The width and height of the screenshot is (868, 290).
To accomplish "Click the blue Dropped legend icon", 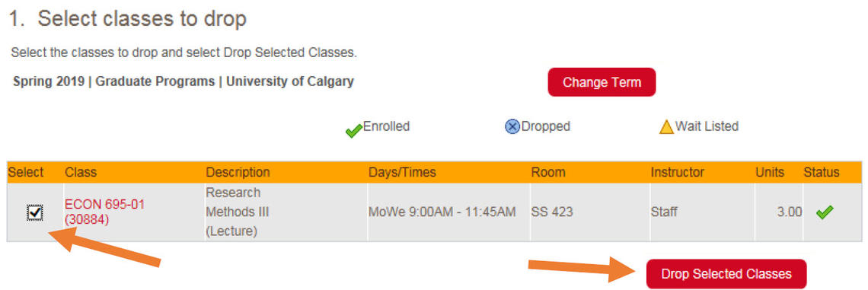I will point(512,127).
